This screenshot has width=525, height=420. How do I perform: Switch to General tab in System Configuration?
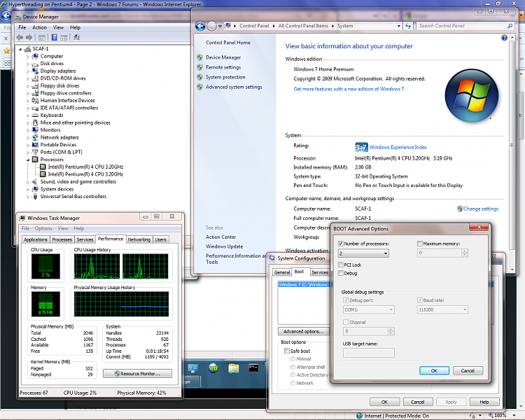(282, 272)
